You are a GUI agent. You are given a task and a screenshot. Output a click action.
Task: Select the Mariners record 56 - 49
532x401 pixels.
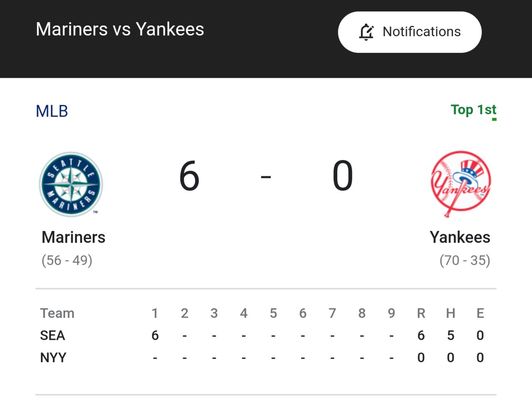[x=67, y=260]
